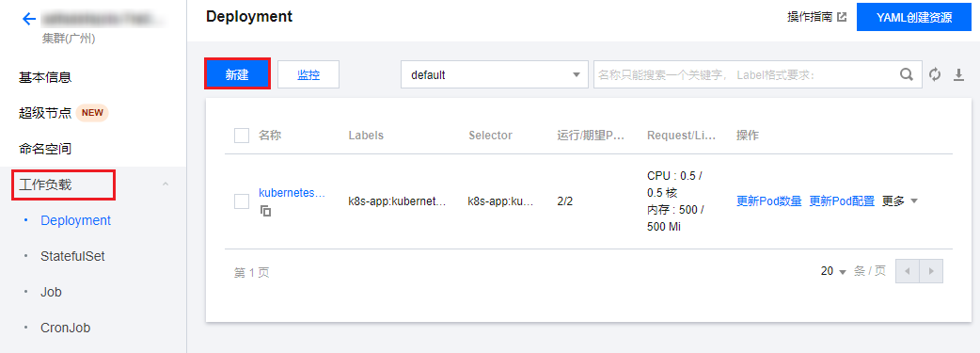Go to the next page arrow
The image size is (980, 353).
pos(931,272)
